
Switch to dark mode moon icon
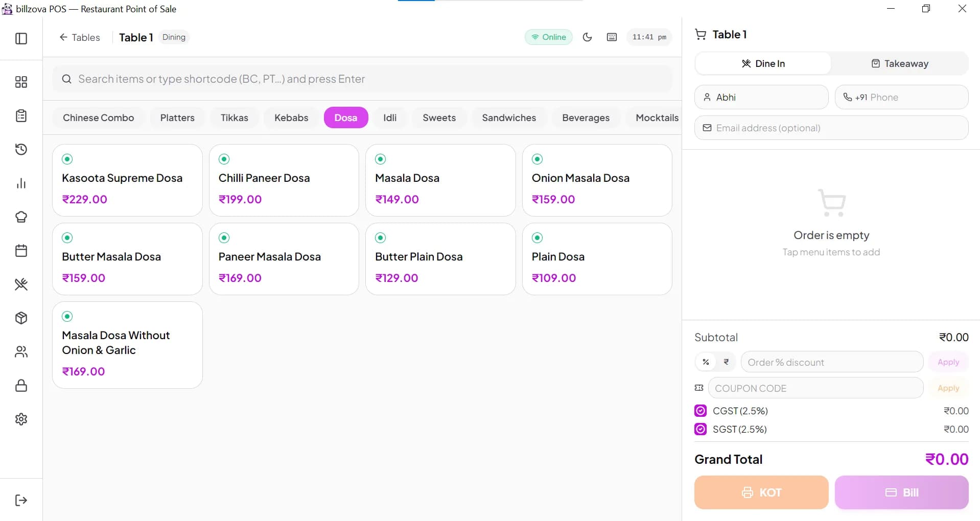(587, 37)
